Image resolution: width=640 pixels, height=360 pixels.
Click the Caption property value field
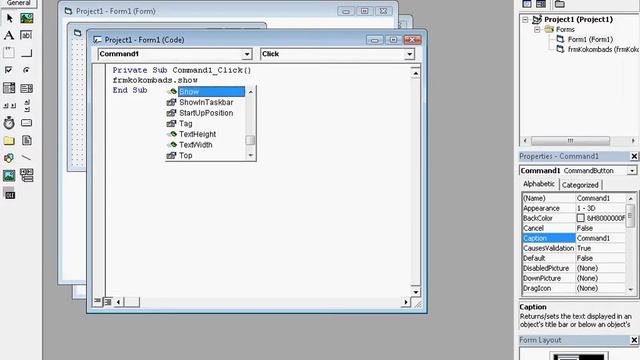click(x=600, y=238)
